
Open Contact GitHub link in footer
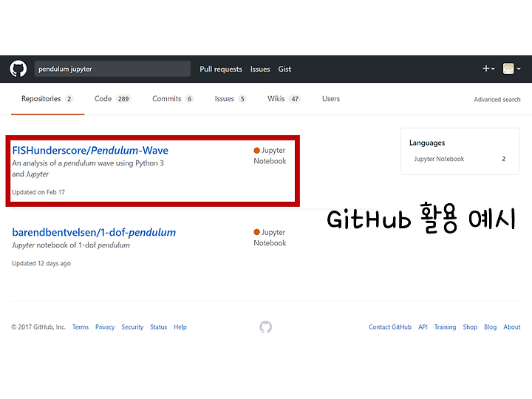390,327
